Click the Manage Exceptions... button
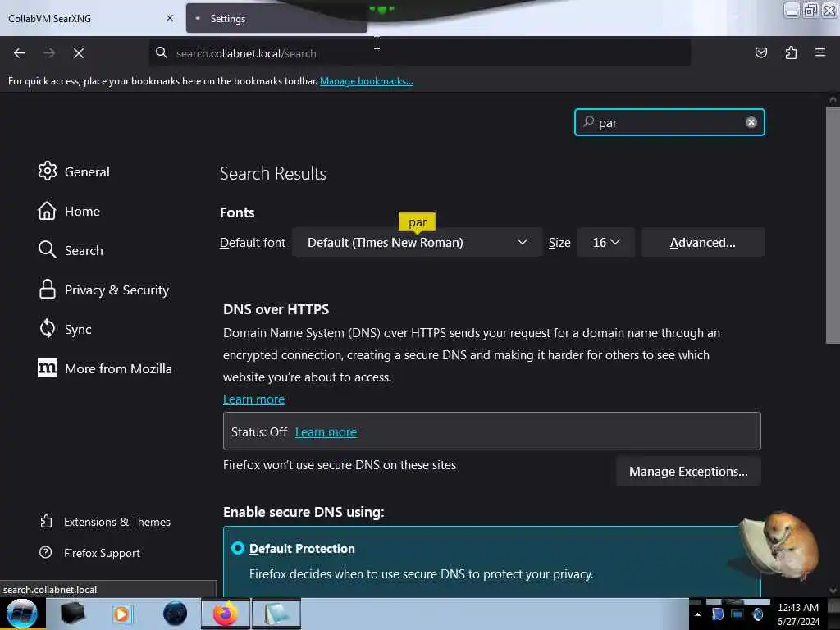The width and height of the screenshot is (840, 630). (x=688, y=472)
